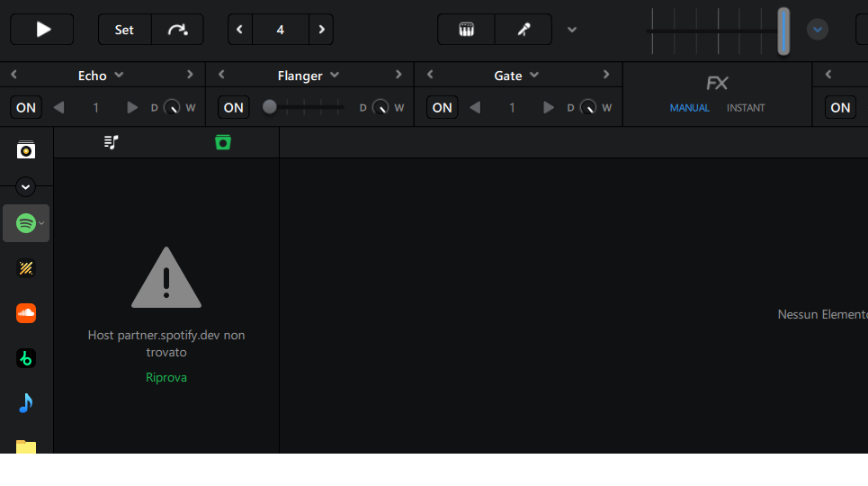Toggle the Flanger effect ON
The image size is (868, 486).
click(x=234, y=107)
